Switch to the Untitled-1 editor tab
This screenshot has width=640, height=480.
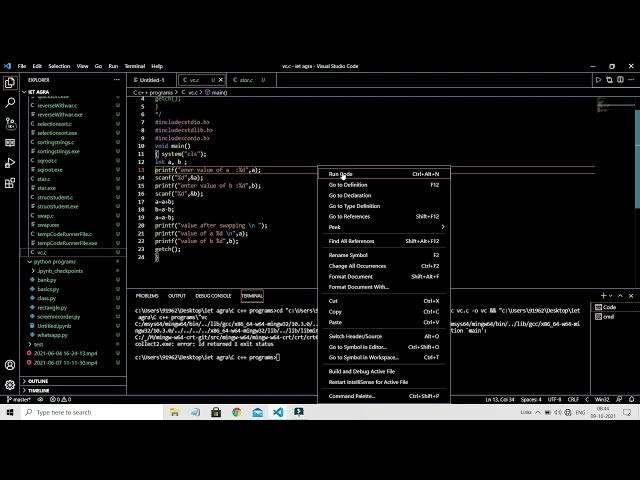[x=151, y=80]
